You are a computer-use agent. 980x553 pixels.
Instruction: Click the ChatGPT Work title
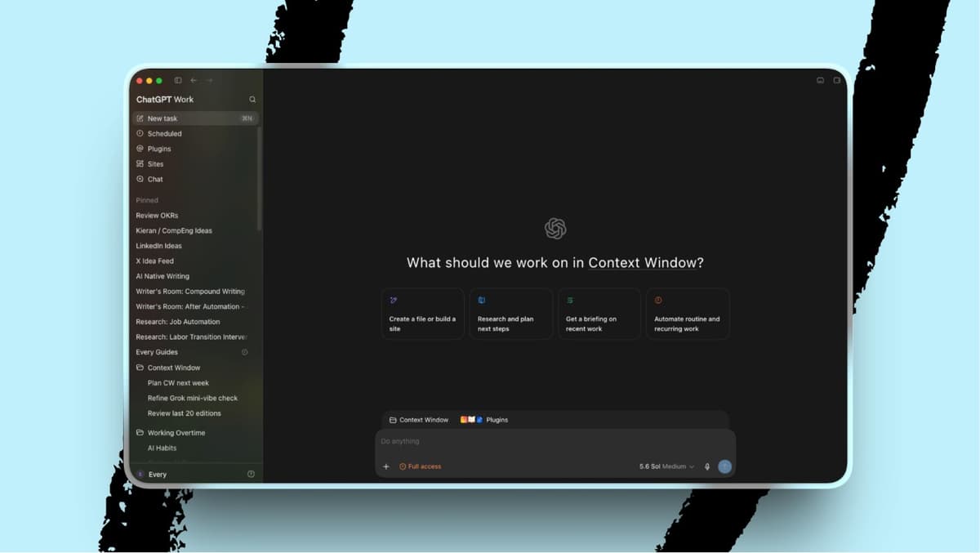point(165,100)
